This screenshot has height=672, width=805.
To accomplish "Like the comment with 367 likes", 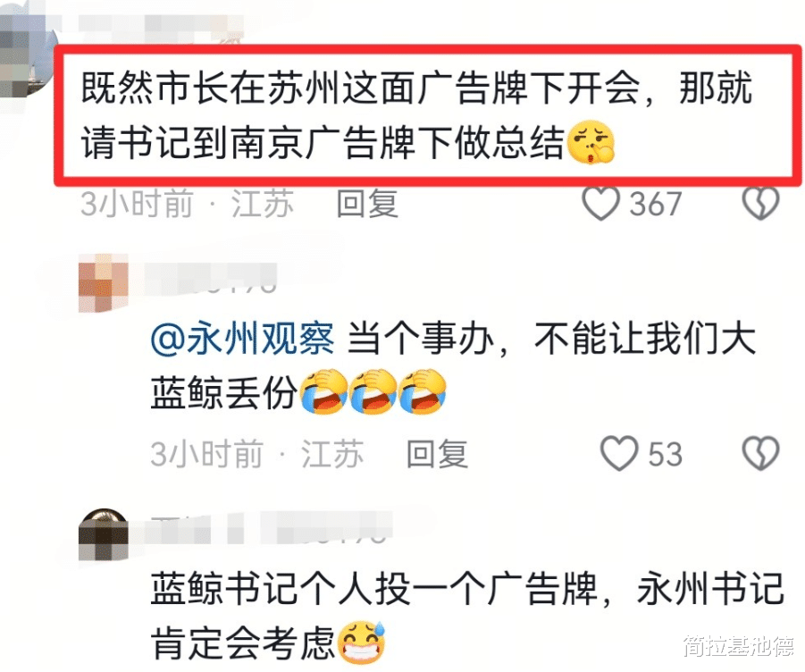I will tap(600, 204).
